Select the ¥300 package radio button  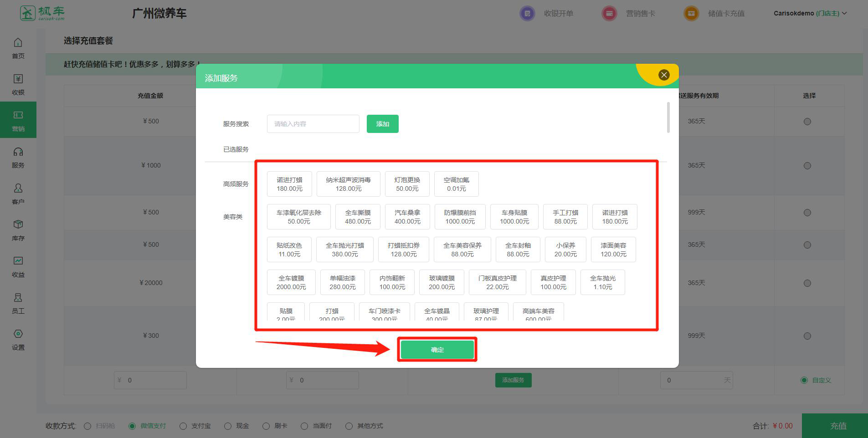[807, 336]
